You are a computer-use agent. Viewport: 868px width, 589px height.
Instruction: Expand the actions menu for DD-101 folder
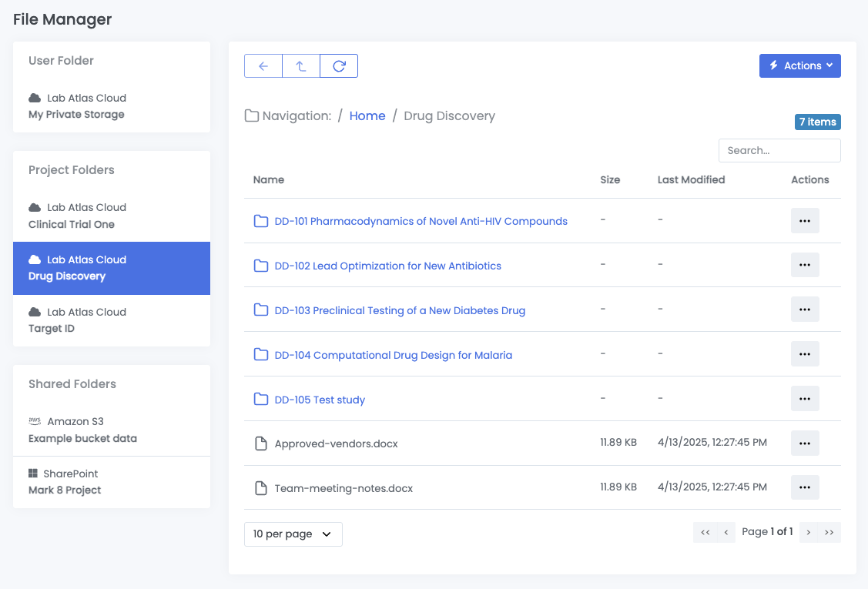tap(805, 220)
